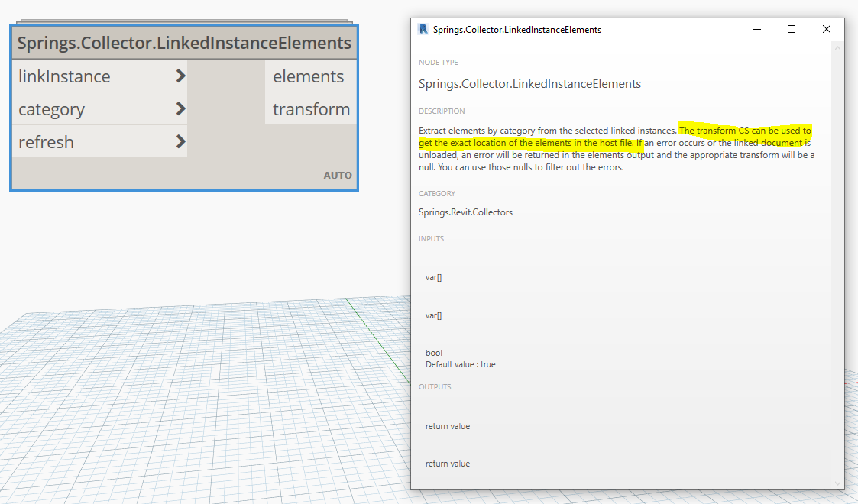The image size is (858, 504).
Task: Minimize the node help window
Action: (x=757, y=29)
